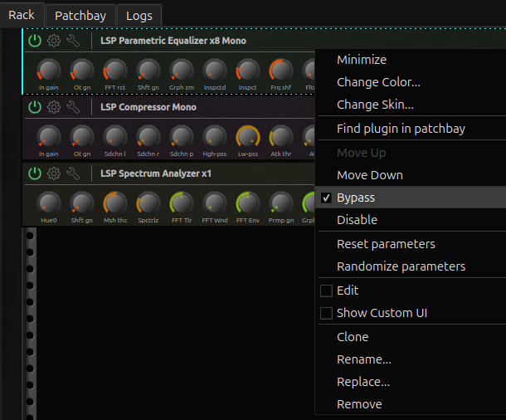Select Change Color... menu entry
This screenshot has width=506, height=420.
click(x=411, y=82)
